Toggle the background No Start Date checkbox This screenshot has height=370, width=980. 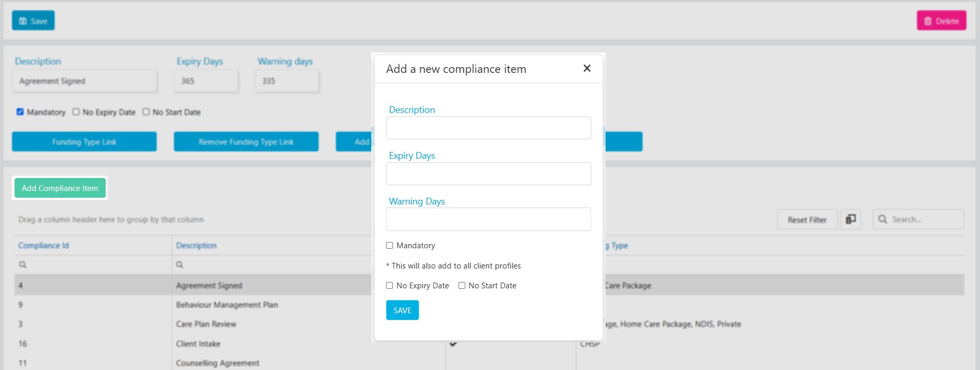tap(146, 112)
